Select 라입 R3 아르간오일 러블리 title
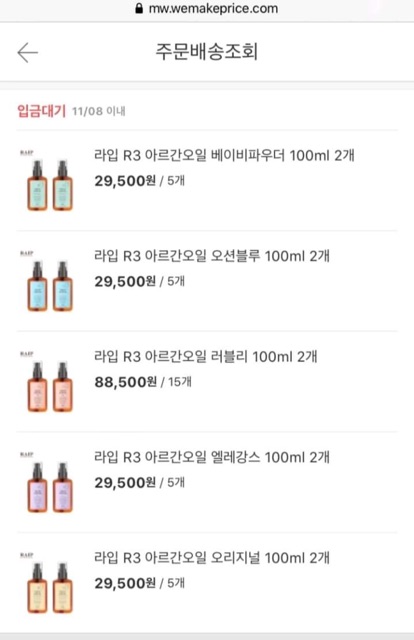Viewport: 414px width, 640px height. [x=206, y=357]
